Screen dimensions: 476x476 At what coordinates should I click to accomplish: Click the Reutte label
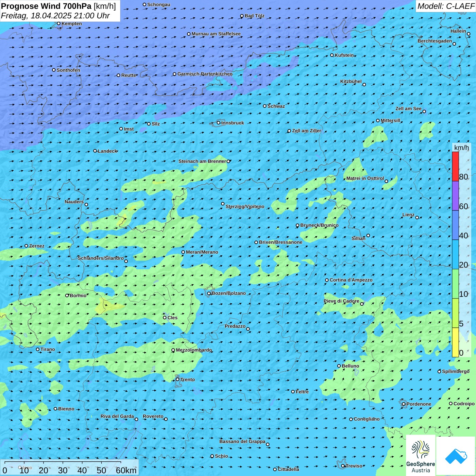tap(129, 75)
